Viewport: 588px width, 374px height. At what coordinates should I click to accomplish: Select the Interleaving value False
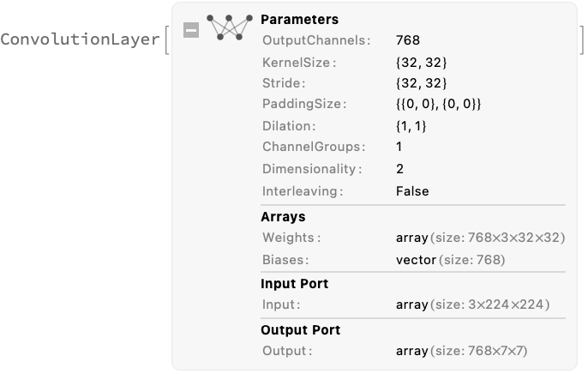pos(412,191)
